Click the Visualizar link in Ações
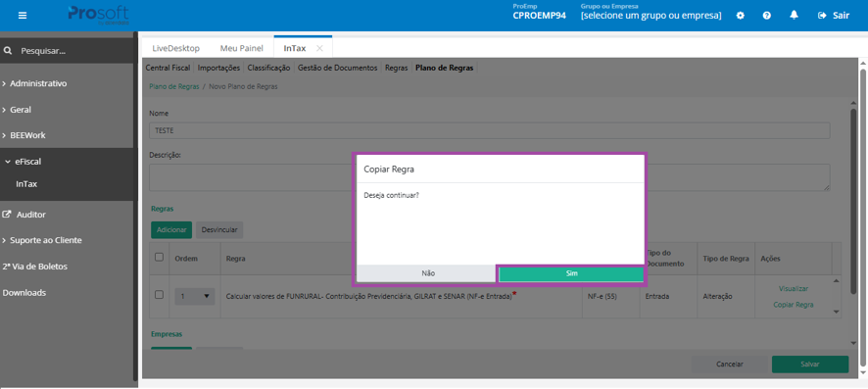Screen dimensions: 868x389 click(x=794, y=289)
